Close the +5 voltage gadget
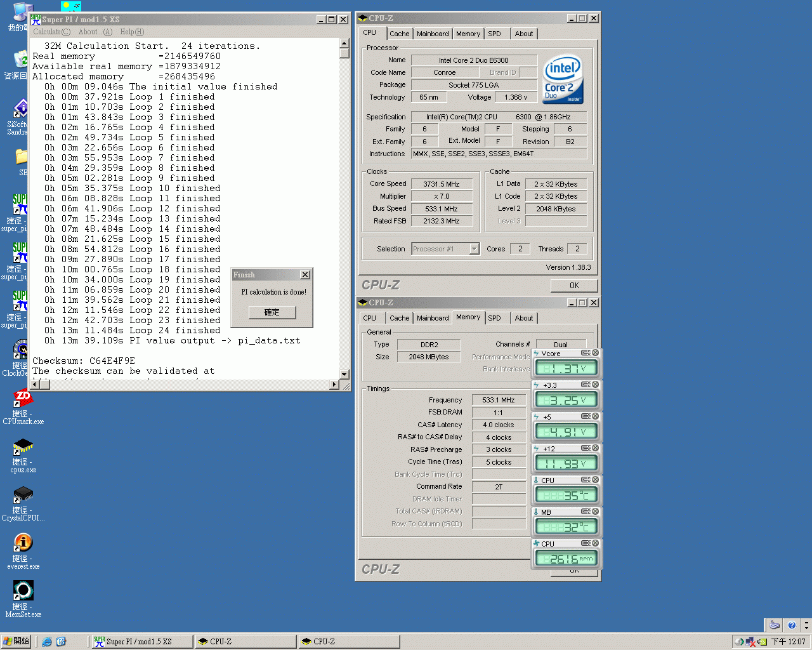The width and height of the screenshot is (812, 650). (x=595, y=416)
